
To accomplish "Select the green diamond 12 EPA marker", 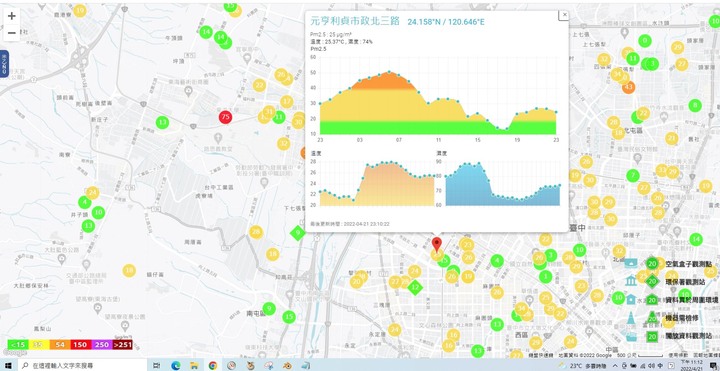I will click(x=415, y=288).
